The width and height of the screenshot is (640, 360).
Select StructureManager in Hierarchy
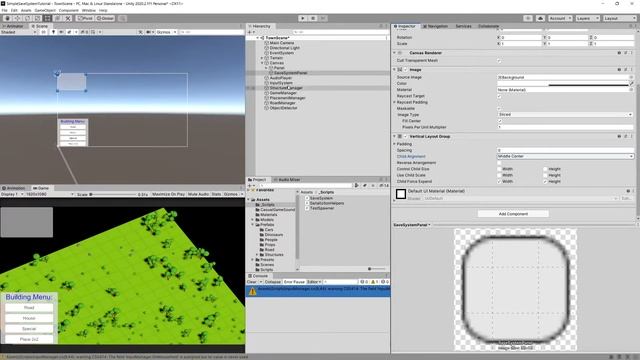tap(286, 88)
